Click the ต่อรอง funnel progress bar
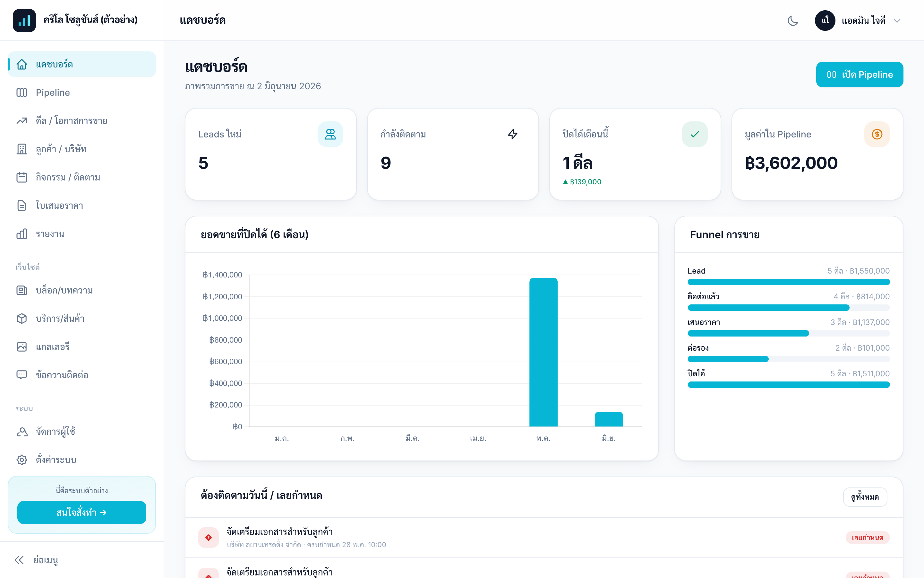The width and height of the screenshot is (924, 578). pos(789,359)
